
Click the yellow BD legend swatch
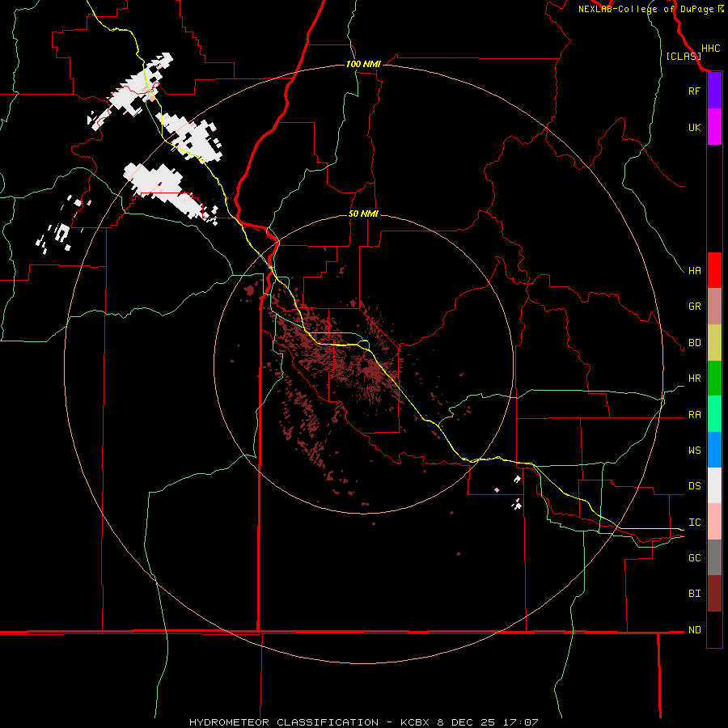pyautogui.click(x=714, y=342)
